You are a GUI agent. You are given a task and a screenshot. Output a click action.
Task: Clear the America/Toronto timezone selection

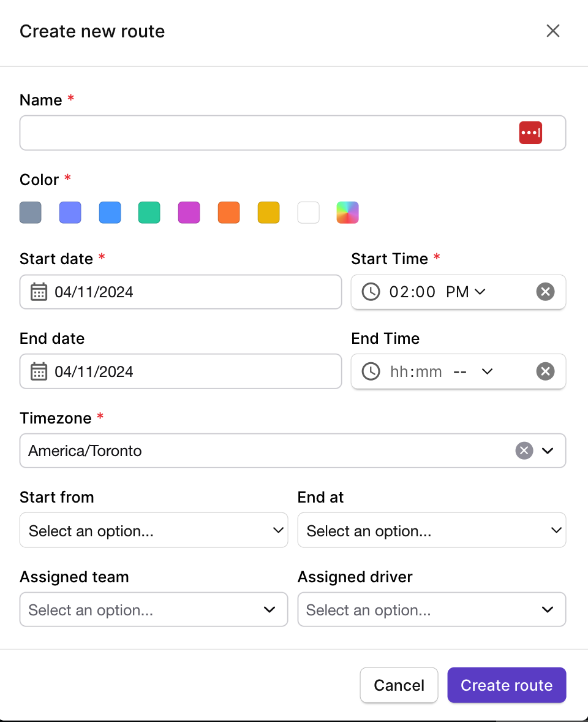(x=524, y=450)
